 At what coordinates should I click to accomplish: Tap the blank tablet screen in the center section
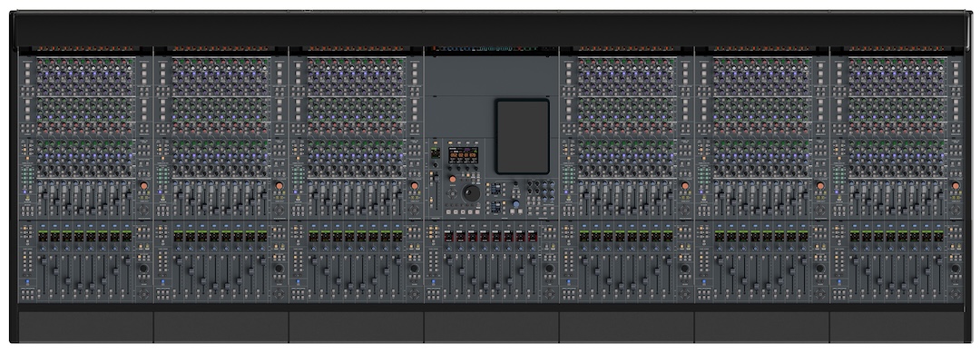pos(523,136)
